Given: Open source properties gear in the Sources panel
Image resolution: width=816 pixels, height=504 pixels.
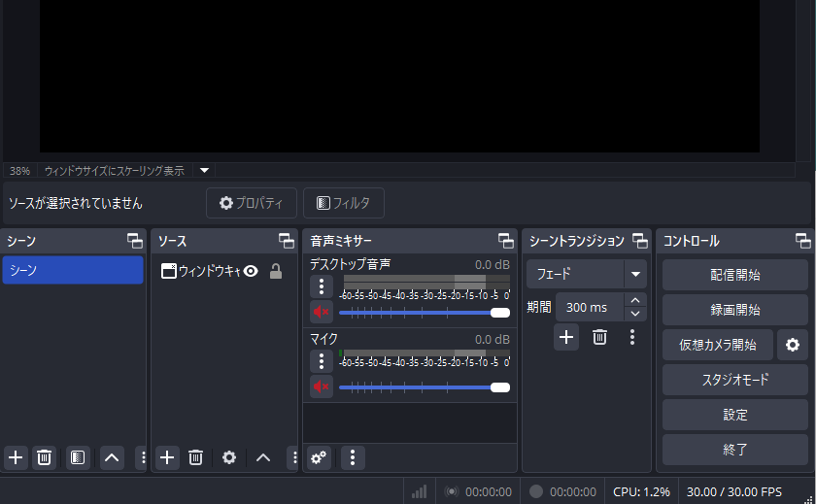Looking at the screenshot, I should tap(229, 457).
